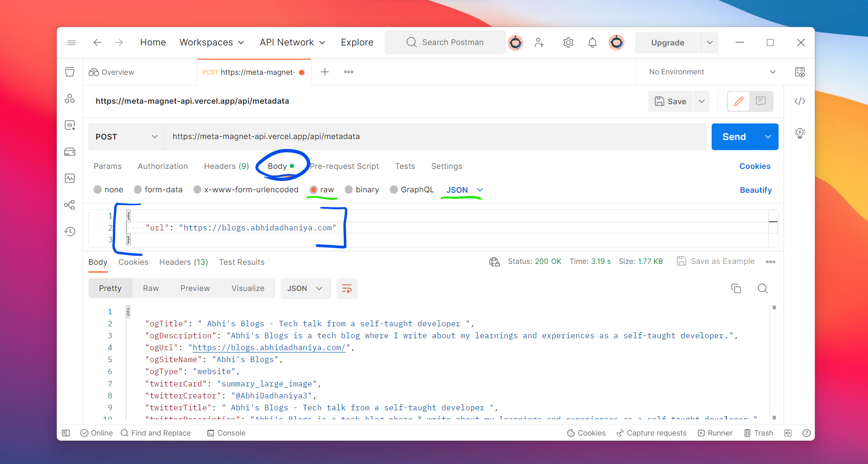Open the help question mark icon
The image size is (868, 464).
pos(807,433)
